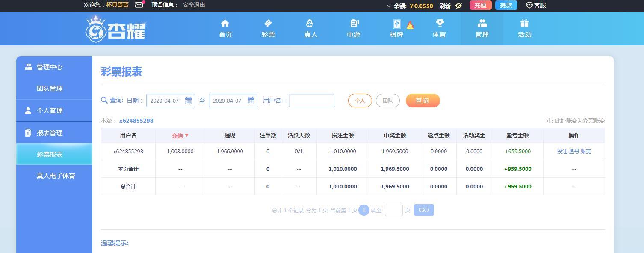Open the 棋牌 card games icon
This screenshot has height=253, width=644.
point(397,24)
